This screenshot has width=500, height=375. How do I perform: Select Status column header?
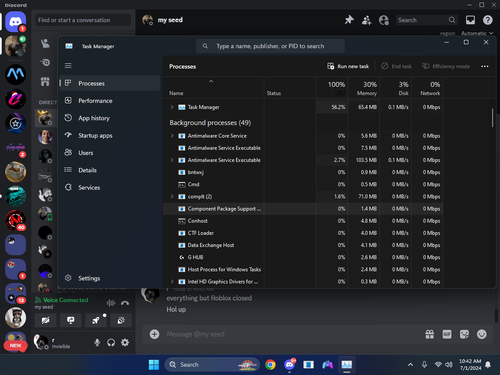click(290, 88)
